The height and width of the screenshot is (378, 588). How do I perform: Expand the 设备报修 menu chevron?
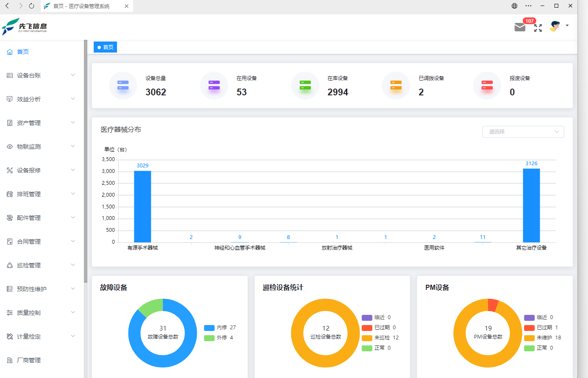(73, 170)
